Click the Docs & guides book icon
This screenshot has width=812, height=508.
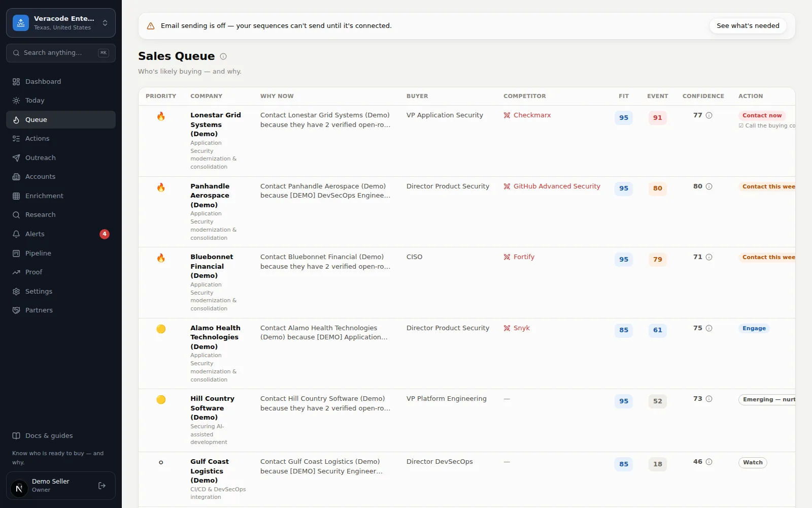[x=16, y=435]
